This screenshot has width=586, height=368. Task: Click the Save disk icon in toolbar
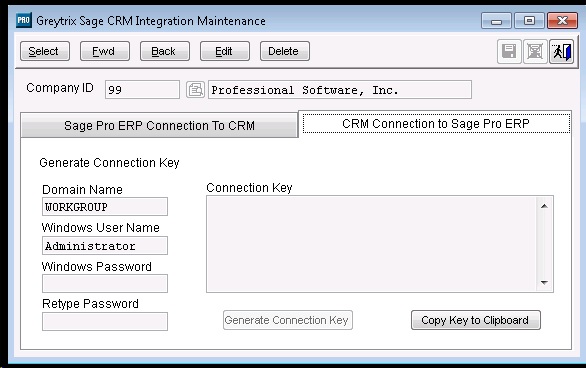coord(509,51)
